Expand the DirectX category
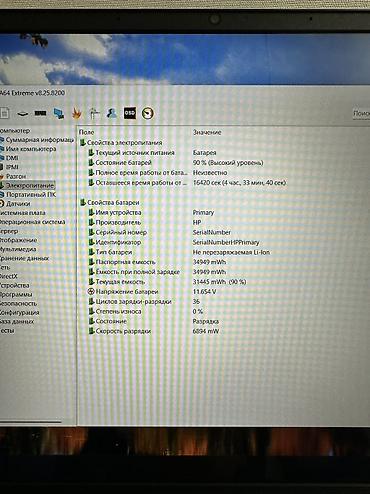 click(9, 276)
